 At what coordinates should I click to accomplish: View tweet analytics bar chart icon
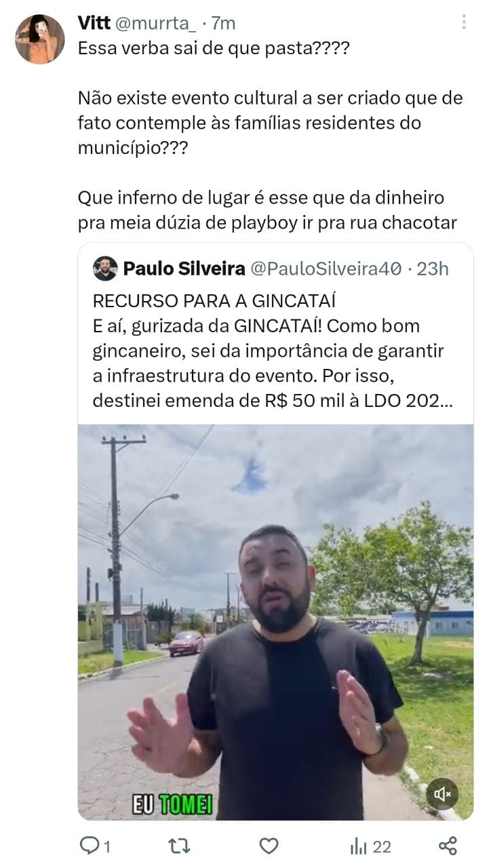pos(359,846)
